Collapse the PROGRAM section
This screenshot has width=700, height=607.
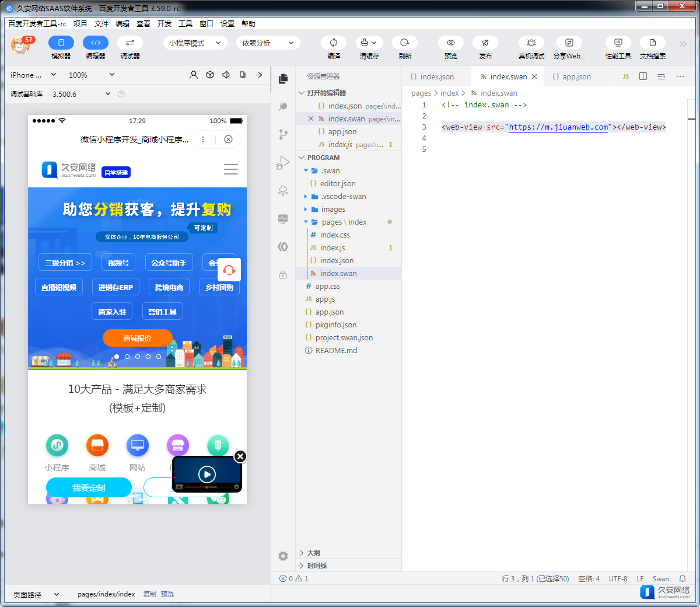pyautogui.click(x=348, y=158)
